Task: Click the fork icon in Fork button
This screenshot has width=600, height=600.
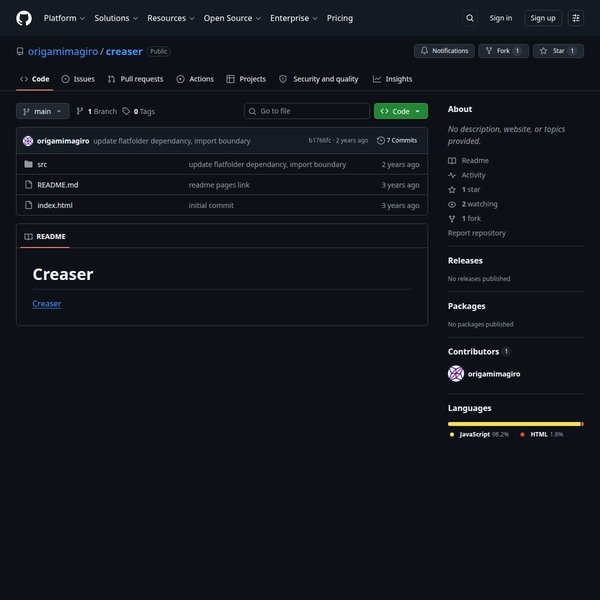Action: (489, 51)
